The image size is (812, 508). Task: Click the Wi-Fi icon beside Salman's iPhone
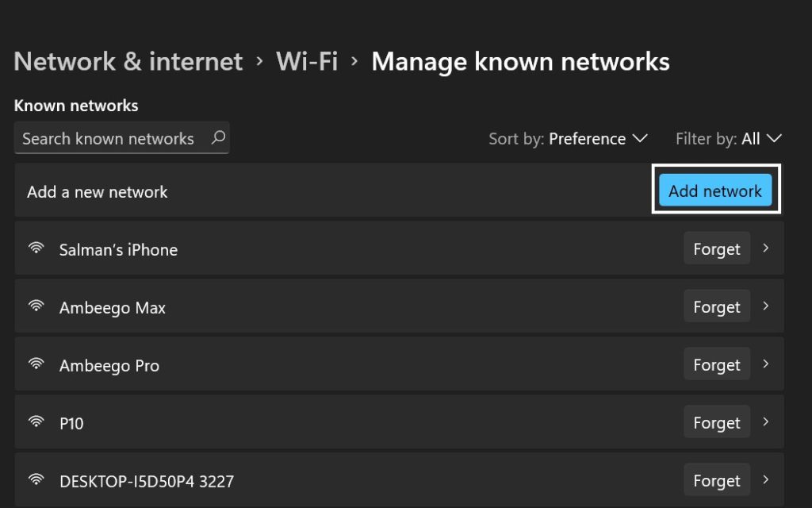pyautogui.click(x=36, y=248)
